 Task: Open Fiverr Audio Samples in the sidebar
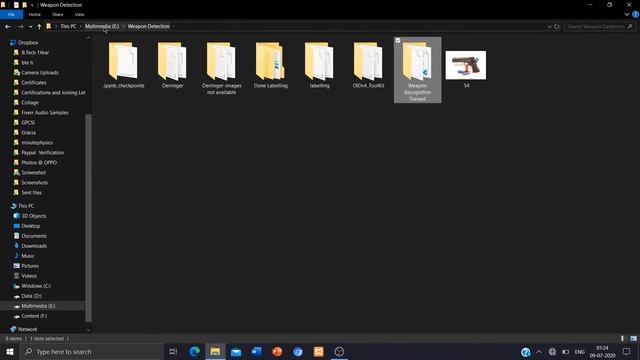click(44, 113)
